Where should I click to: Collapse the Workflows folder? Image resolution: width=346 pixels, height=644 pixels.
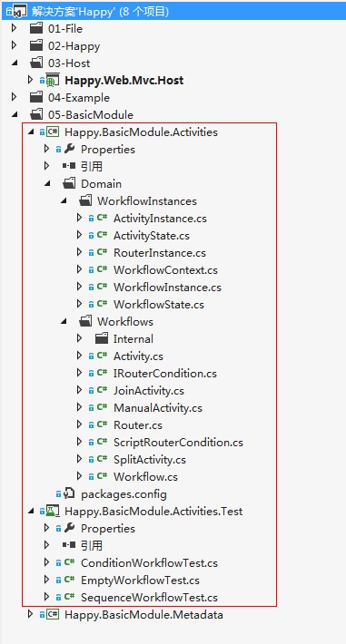click(64, 322)
